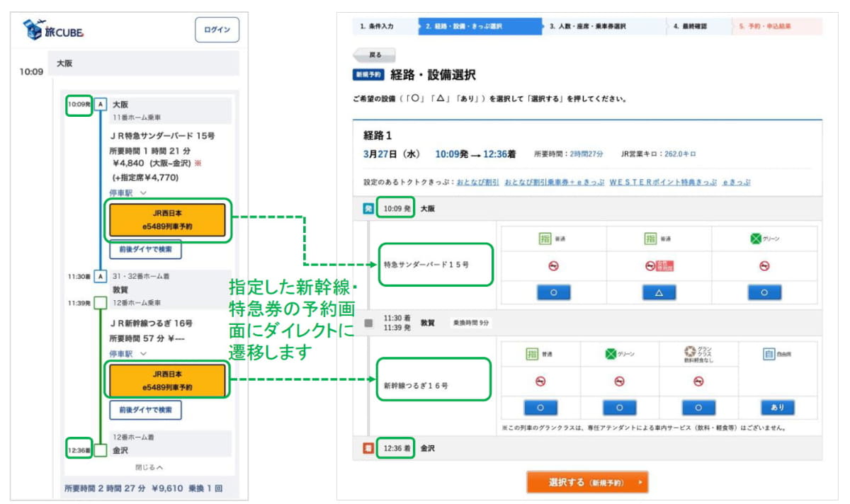Click summary 所要時間 2時間27分 ¥9,610 乗換1回
The height and width of the screenshot is (504, 850).
tap(144, 488)
